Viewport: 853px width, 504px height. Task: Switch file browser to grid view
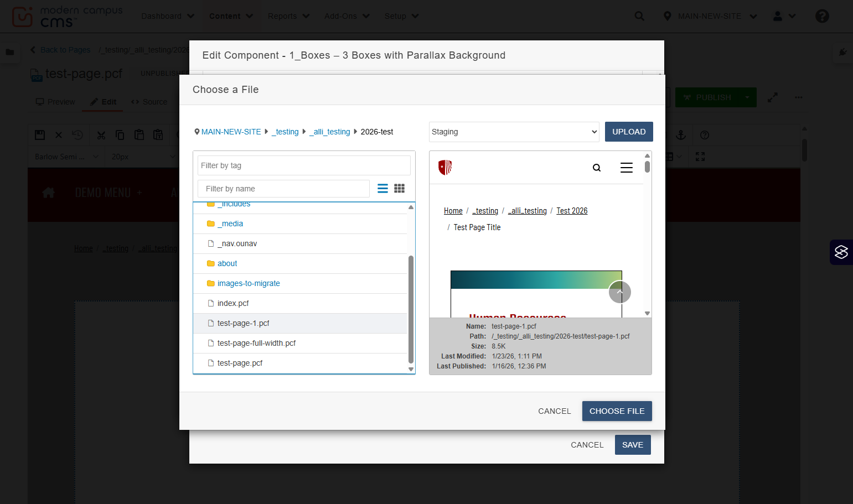[x=399, y=189]
